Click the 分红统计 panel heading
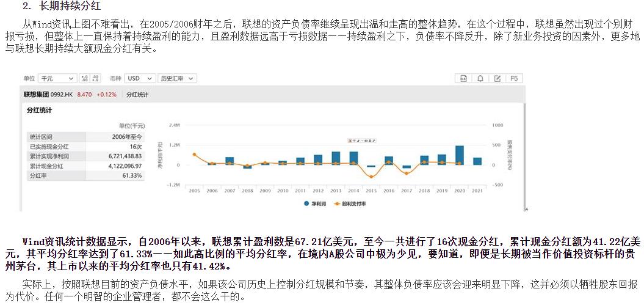 pyautogui.click(x=40, y=111)
